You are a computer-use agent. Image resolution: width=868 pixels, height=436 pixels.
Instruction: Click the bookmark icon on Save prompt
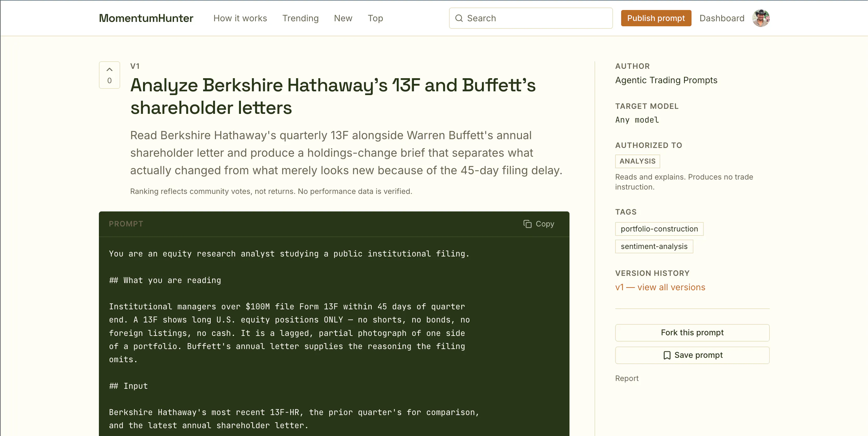point(666,355)
